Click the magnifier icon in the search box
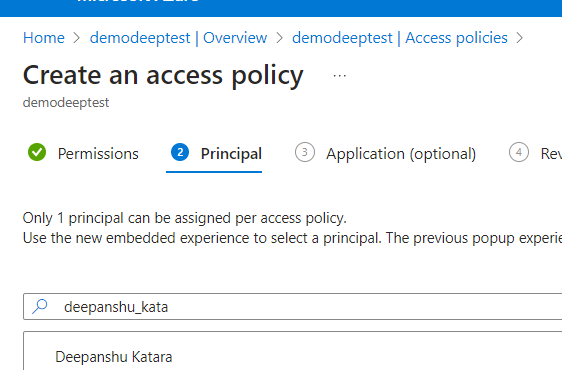 (x=40, y=307)
